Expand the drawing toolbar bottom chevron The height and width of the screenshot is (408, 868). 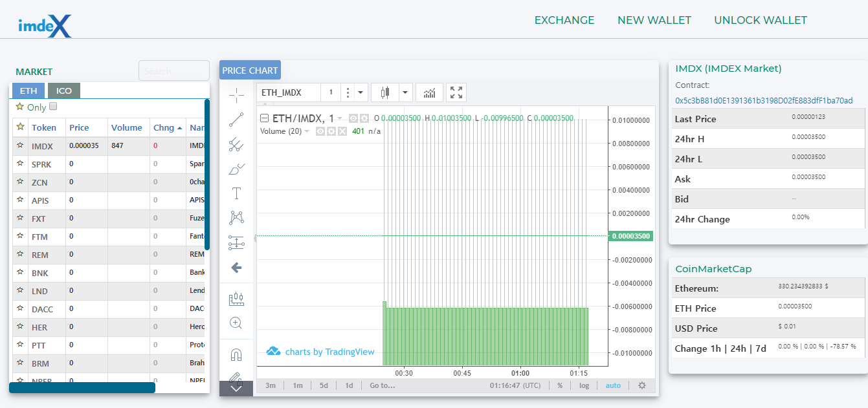click(236, 389)
